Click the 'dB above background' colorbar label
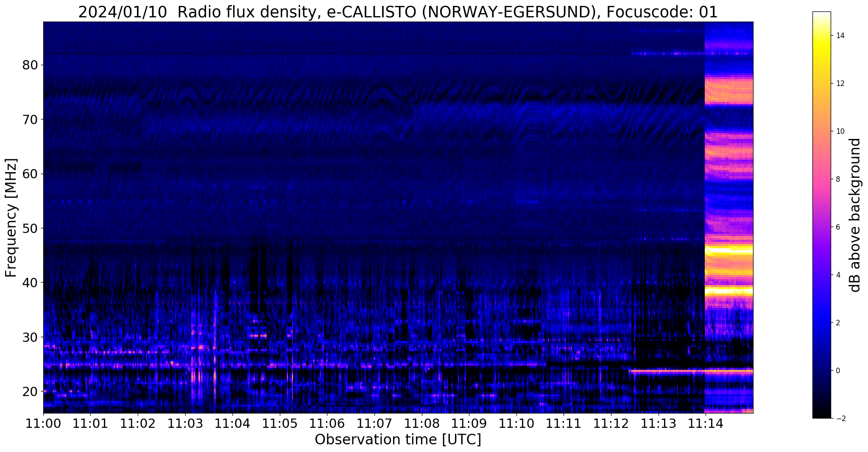Screen dimensions: 868x452 [x=855, y=215]
